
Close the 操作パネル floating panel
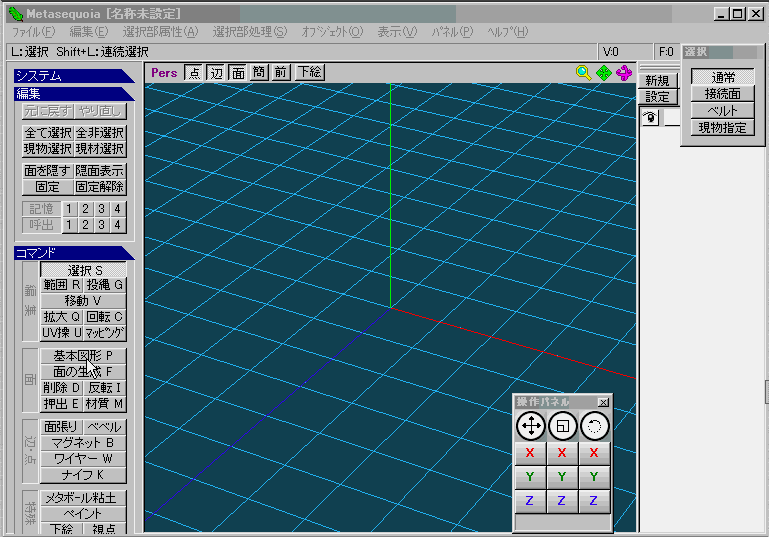pyautogui.click(x=603, y=402)
